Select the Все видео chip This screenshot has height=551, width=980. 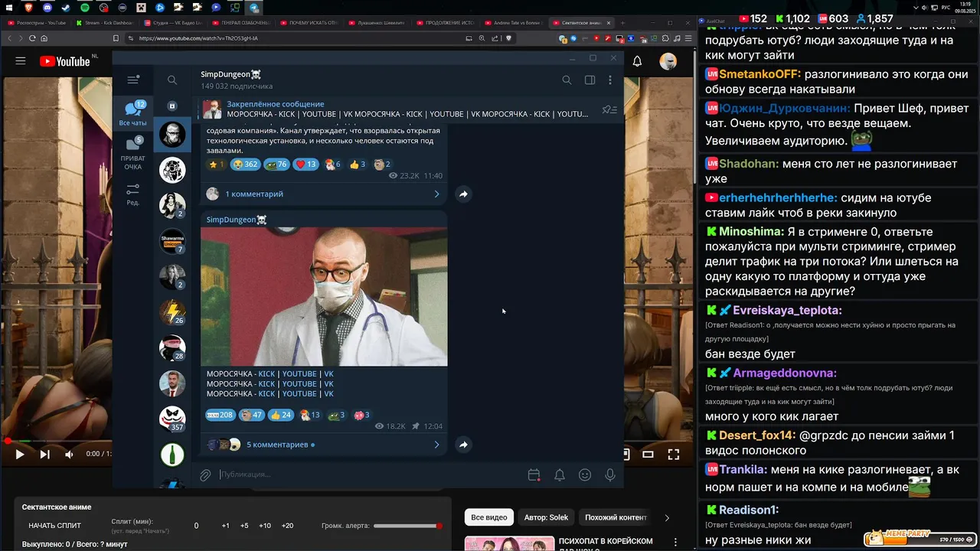click(x=488, y=517)
